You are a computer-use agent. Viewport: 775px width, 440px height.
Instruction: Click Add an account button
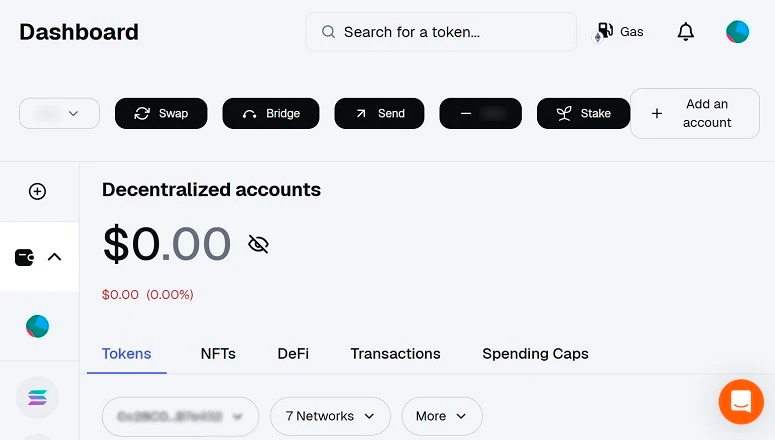(695, 113)
